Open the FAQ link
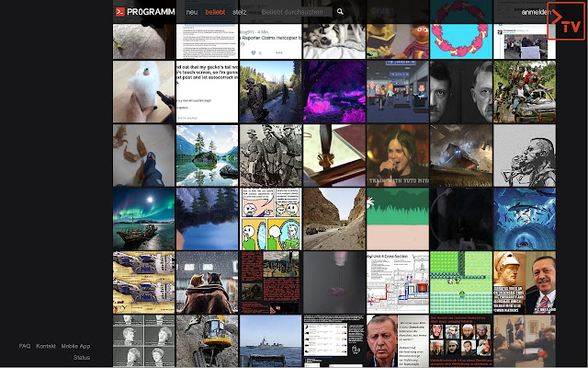The image size is (588, 368). pyautogui.click(x=25, y=346)
